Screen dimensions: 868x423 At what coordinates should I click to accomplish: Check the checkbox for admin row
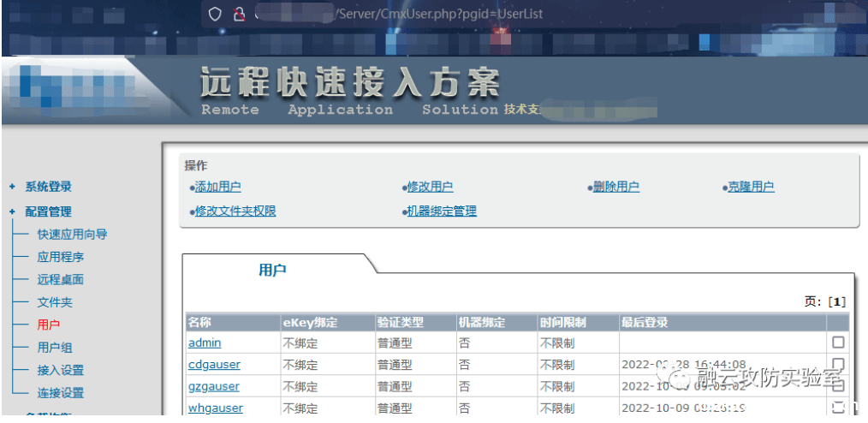838,343
